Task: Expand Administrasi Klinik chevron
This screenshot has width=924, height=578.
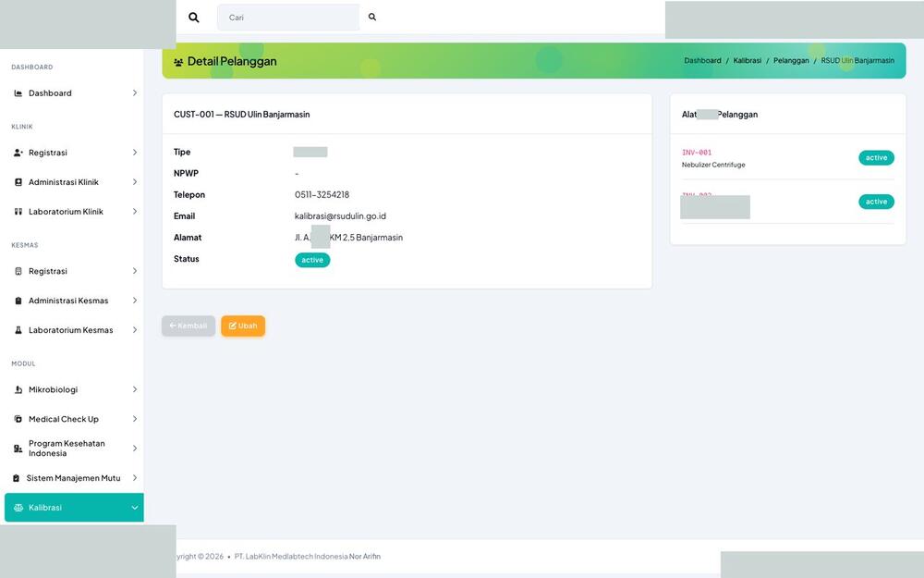Action: coord(134,182)
